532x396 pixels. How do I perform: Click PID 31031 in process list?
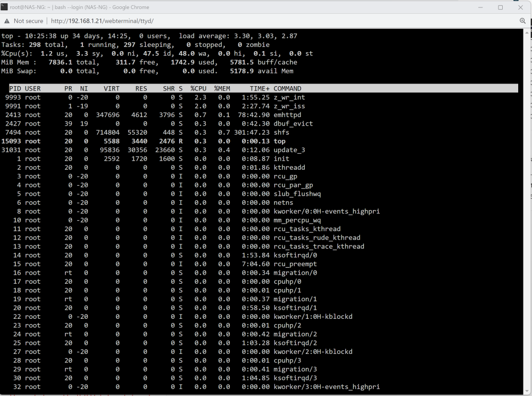coord(11,150)
